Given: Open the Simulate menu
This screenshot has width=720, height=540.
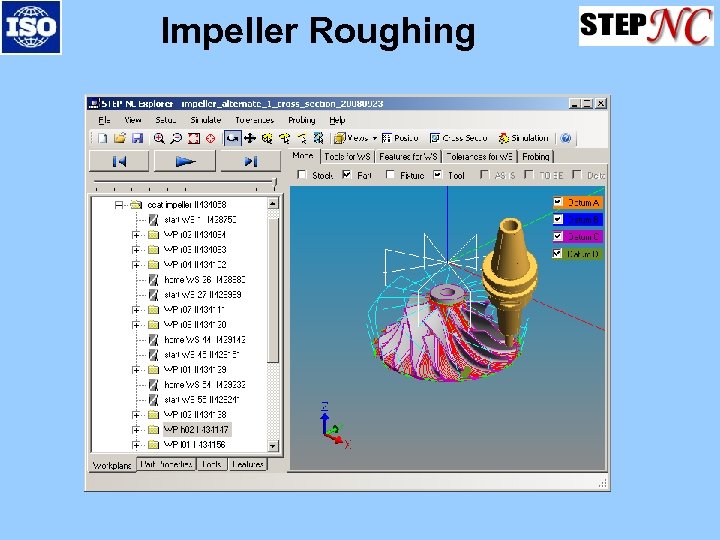Looking at the screenshot, I should point(206,120).
